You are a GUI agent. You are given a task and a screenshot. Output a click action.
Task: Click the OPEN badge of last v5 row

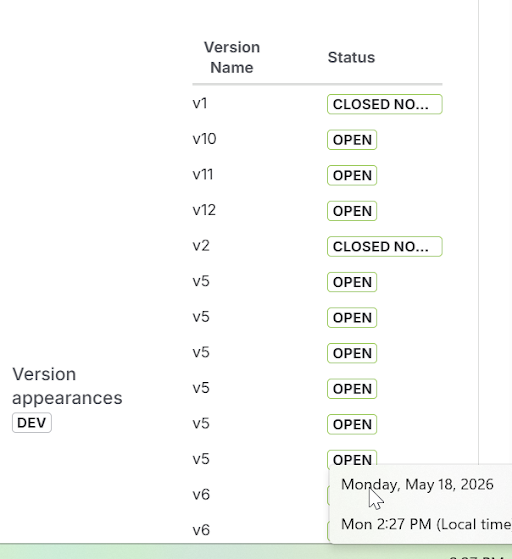click(x=352, y=459)
